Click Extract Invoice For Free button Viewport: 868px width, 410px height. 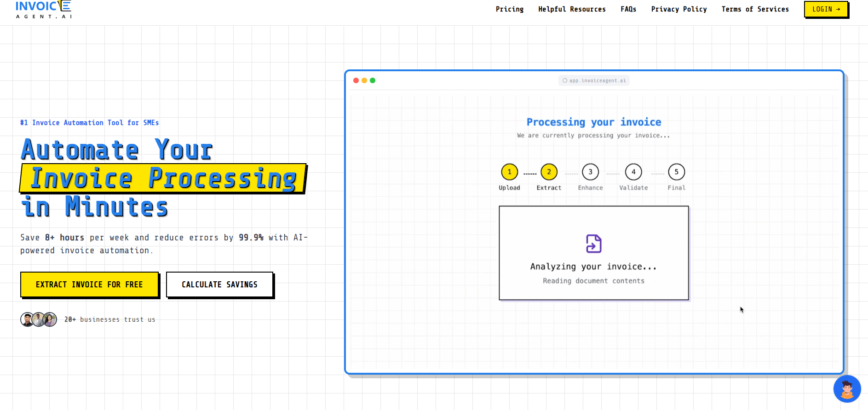pyautogui.click(x=90, y=285)
